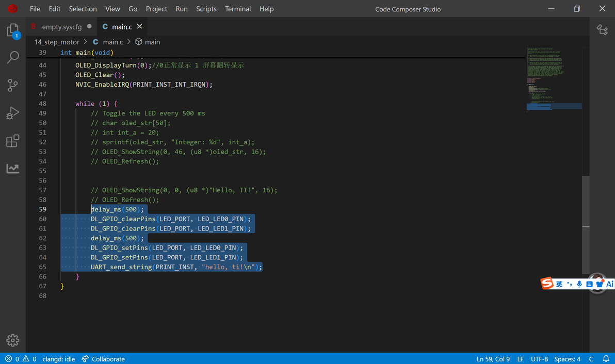Open the Run menu
This screenshot has height=364, width=615.
coord(182,9)
